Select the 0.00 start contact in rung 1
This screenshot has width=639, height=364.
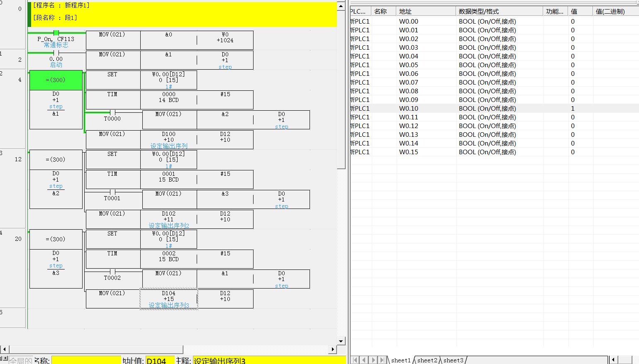56,53
